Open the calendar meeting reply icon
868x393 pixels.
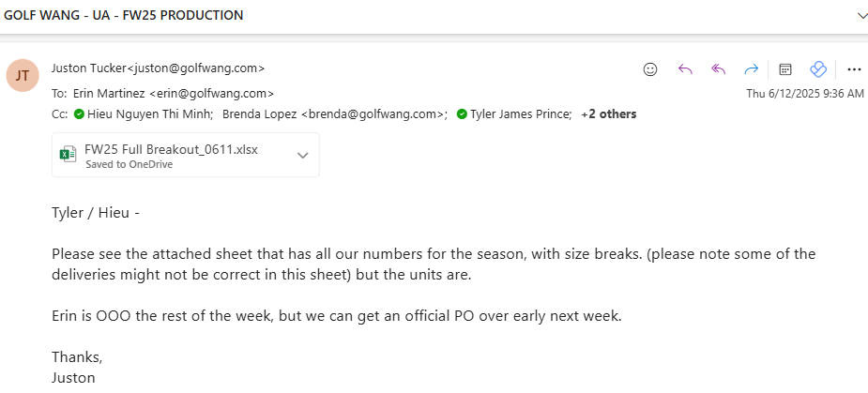click(x=786, y=68)
